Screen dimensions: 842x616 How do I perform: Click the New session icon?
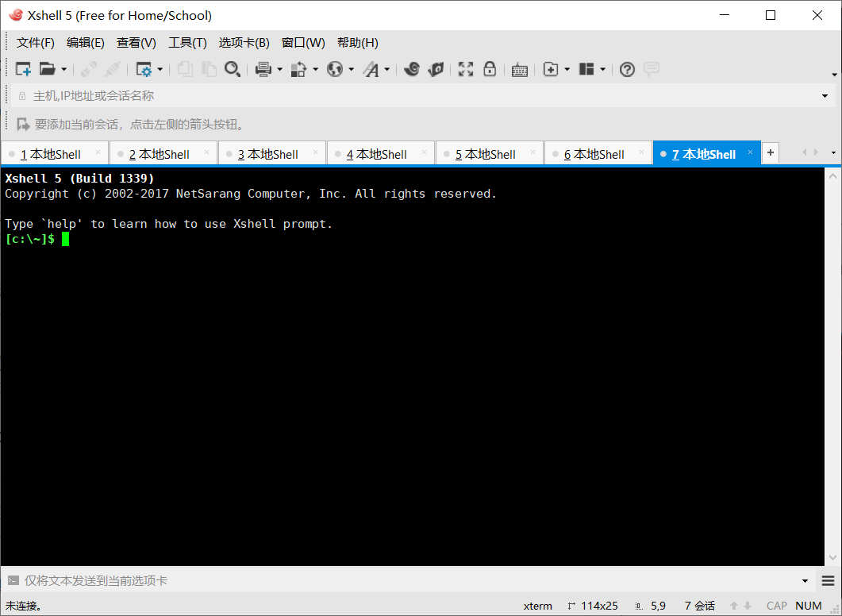click(x=23, y=69)
